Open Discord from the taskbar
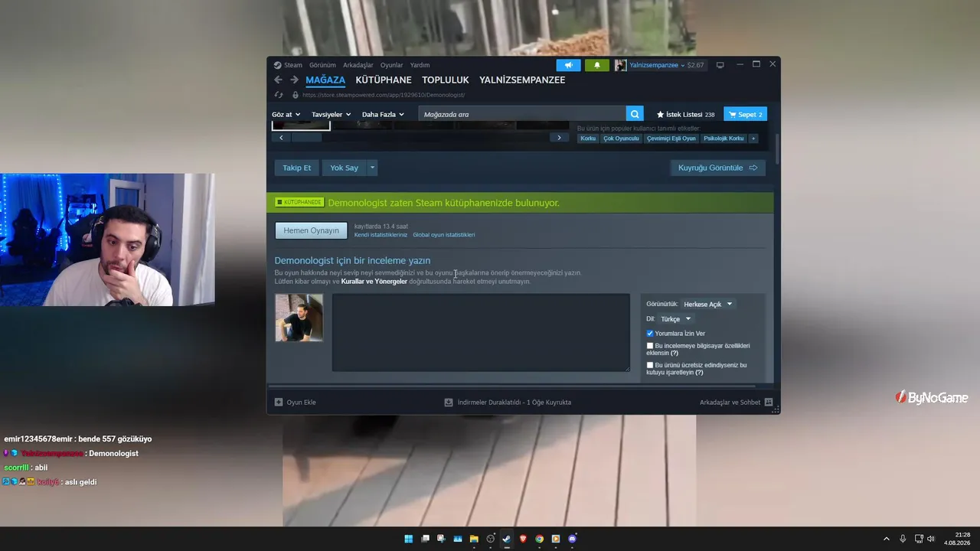This screenshot has height=551, width=980. [x=573, y=539]
